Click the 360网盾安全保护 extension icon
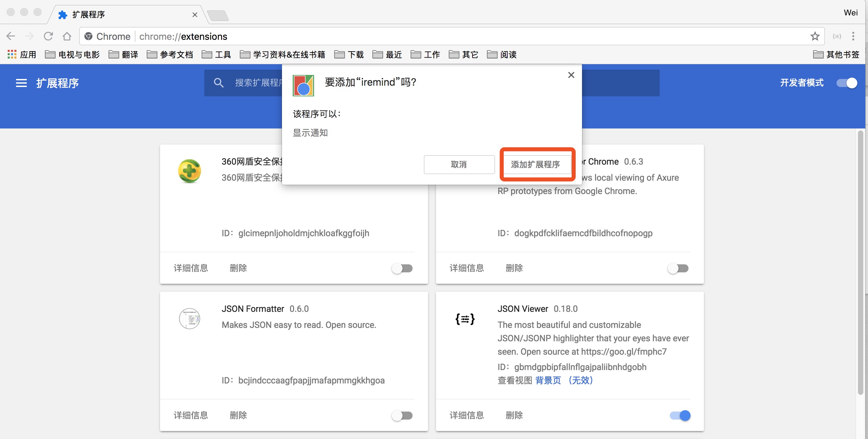 190,170
